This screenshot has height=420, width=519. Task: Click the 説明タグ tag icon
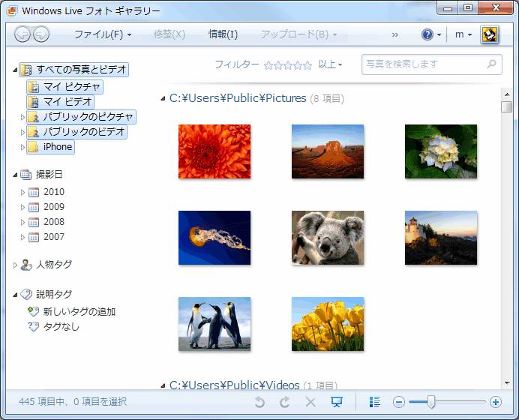coord(26,294)
